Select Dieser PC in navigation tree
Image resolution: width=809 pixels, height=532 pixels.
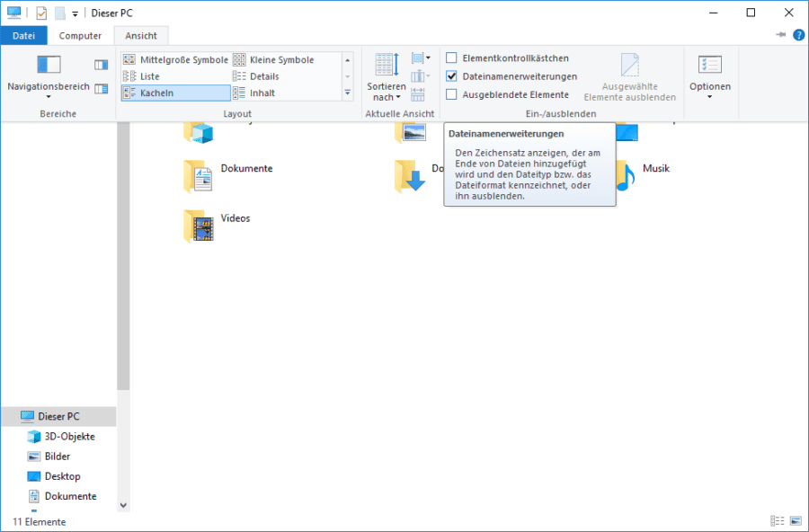point(58,416)
